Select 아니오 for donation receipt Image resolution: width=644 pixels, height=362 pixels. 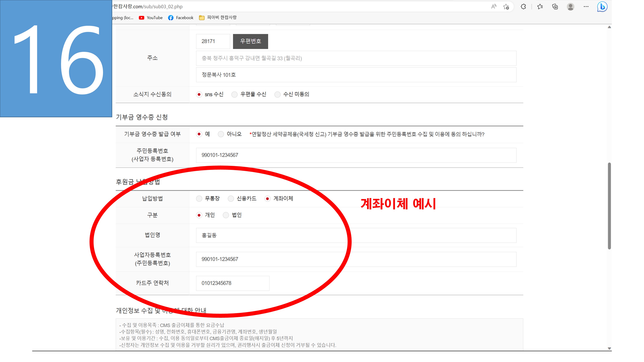(x=221, y=134)
